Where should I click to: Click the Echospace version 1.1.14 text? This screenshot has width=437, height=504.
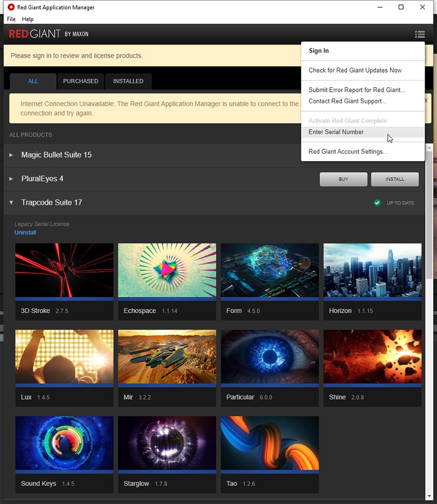pyautogui.click(x=169, y=311)
